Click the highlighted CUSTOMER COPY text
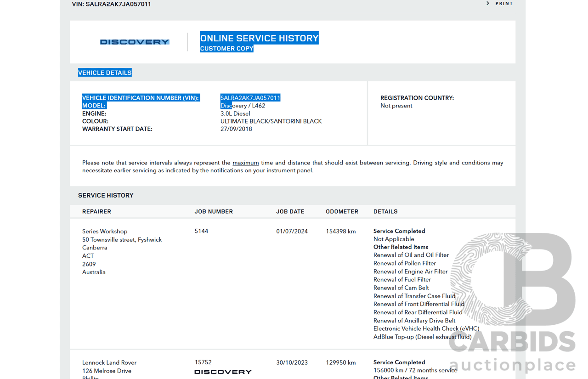Viewport: 588px width, 379px height. [226, 49]
